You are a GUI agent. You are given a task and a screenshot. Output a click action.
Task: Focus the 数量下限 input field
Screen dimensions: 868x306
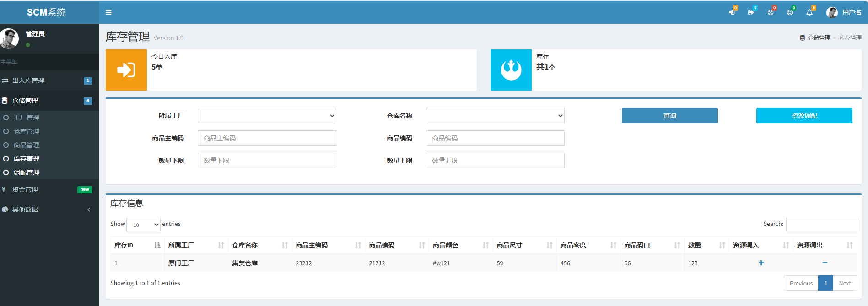pos(267,161)
